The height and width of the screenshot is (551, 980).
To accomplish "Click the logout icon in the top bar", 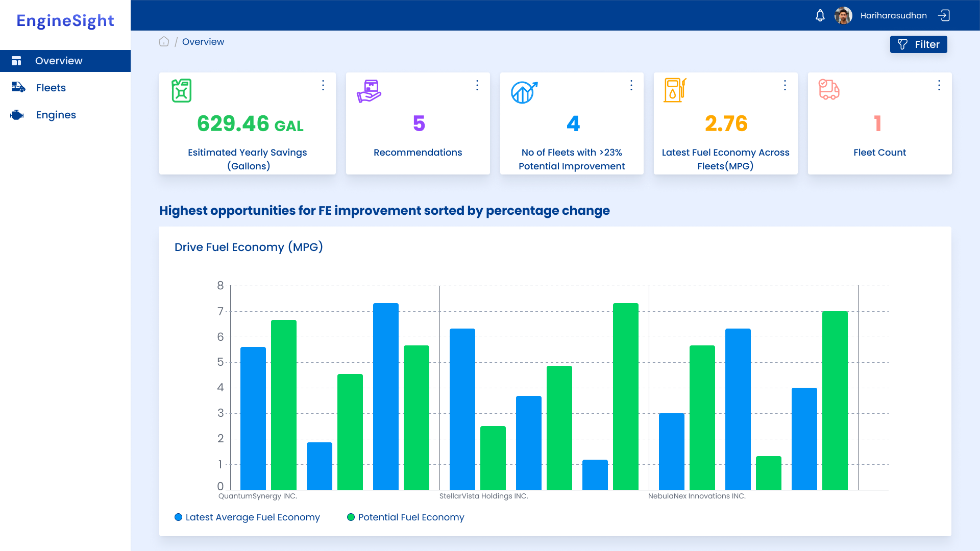I will coord(945,15).
